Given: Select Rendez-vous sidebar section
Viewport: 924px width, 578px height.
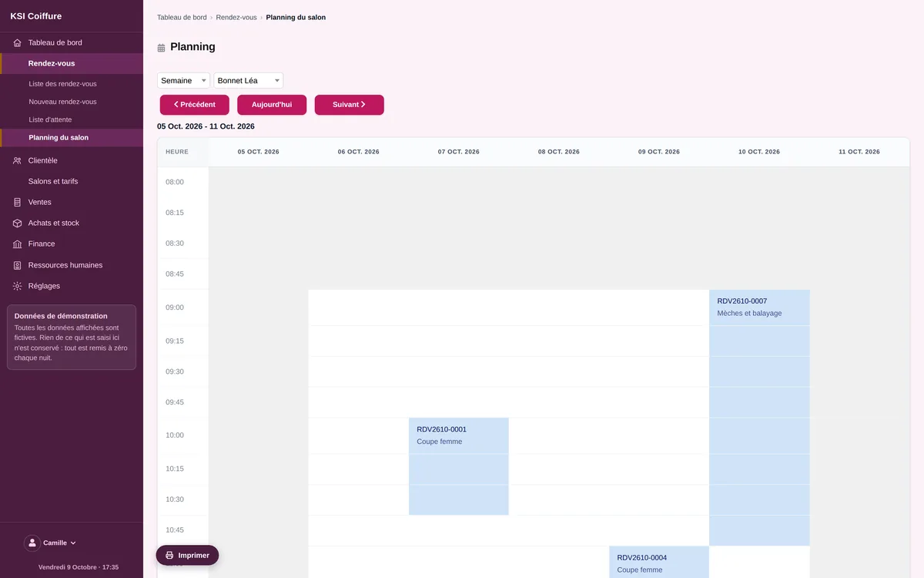Looking at the screenshot, I should pos(72,64).
